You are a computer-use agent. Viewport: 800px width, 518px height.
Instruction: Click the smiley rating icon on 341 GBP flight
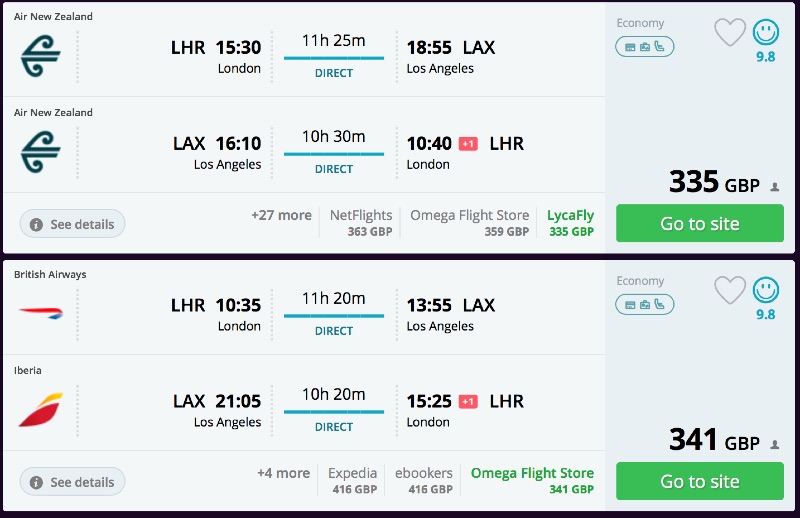coord(765,291)
